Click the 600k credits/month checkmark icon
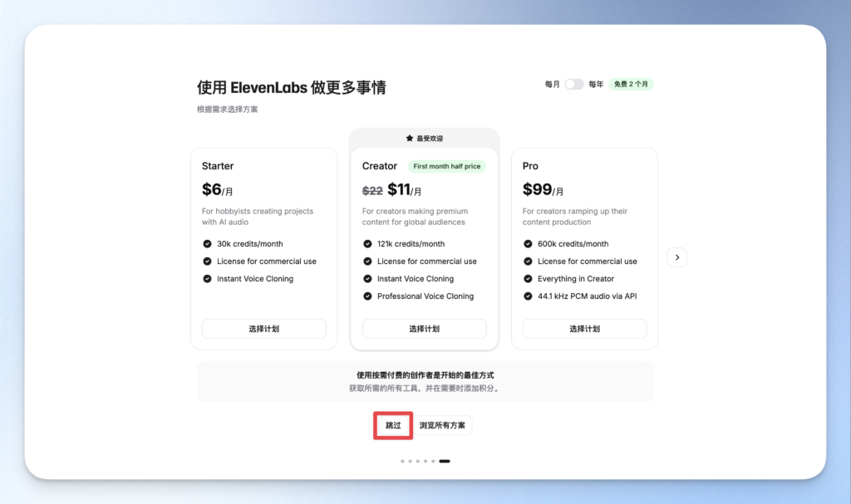This screenshot has width=851, height=504. (528, 243)
